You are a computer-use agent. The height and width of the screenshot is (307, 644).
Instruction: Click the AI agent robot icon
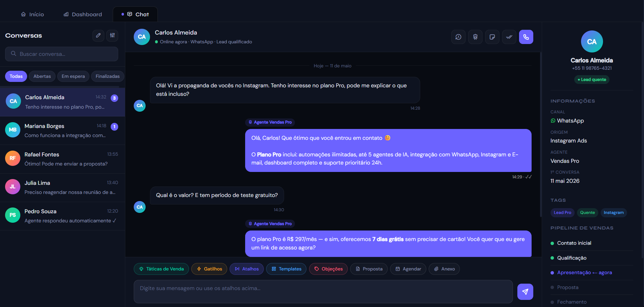click(475, 37)
